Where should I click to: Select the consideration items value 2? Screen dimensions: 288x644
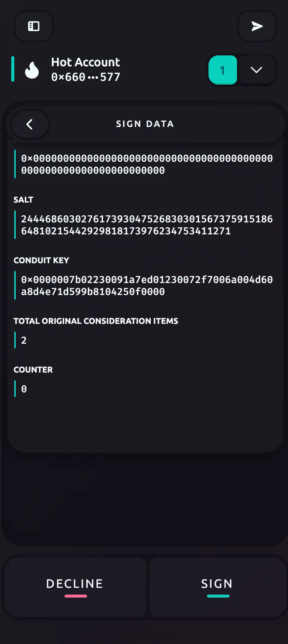click(24, 340)
